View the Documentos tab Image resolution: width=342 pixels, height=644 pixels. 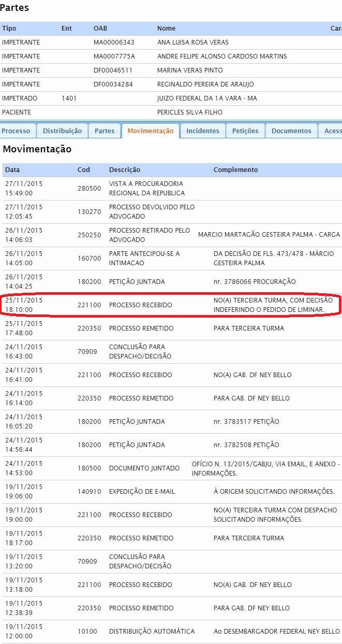(x=291, y=131)
